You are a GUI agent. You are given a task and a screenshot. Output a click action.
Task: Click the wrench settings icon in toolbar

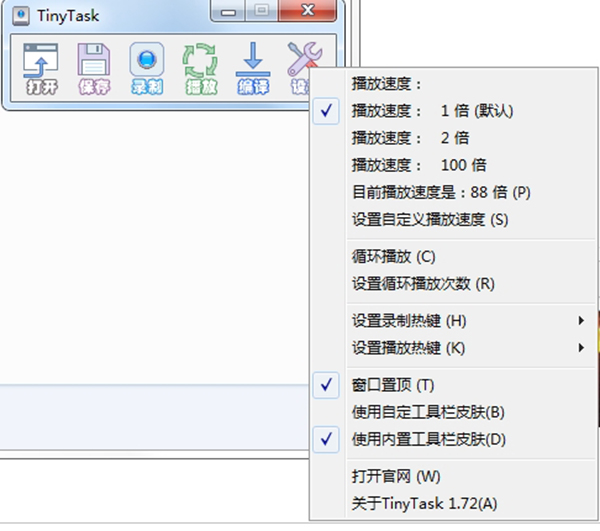point(301,63)
